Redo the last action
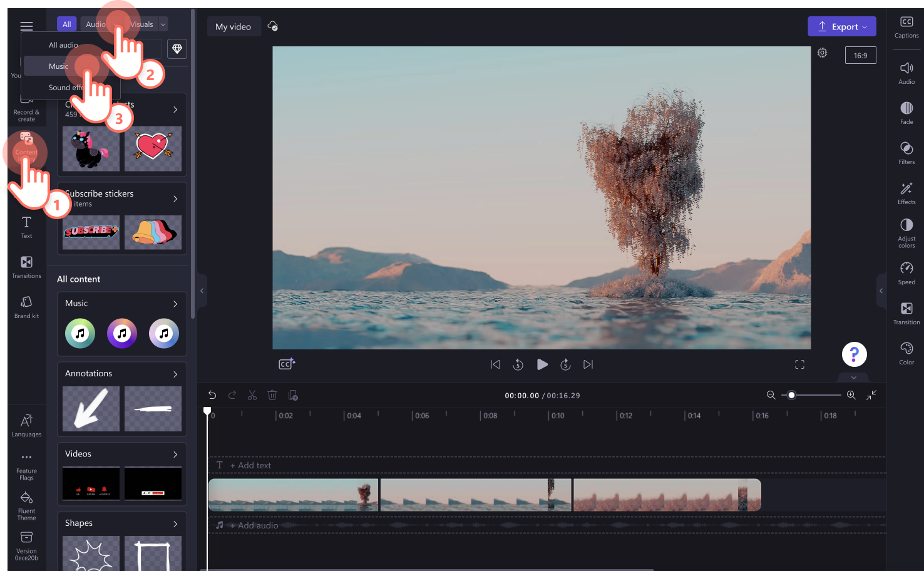This screenshot has width=924, height=571. pos(232,395)
